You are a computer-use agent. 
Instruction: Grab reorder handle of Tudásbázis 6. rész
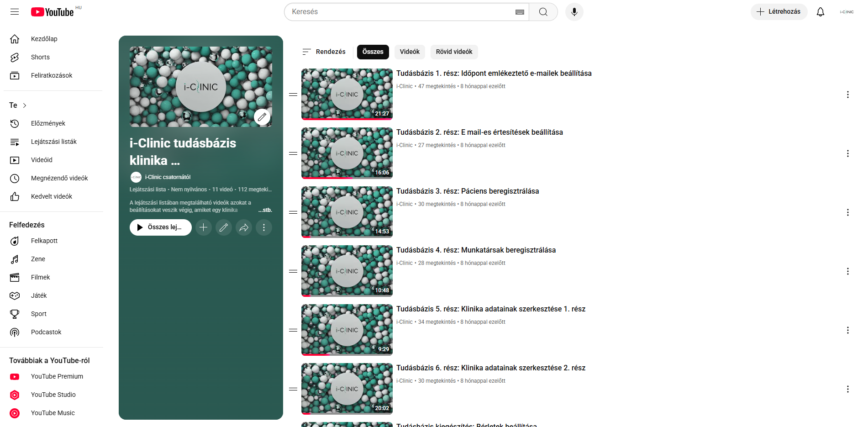(293, 389)
